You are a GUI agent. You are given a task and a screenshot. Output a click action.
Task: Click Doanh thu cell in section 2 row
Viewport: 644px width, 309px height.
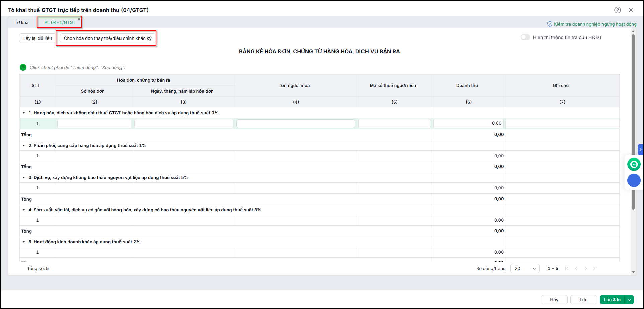pyautogui.click(x=469, y=156)
